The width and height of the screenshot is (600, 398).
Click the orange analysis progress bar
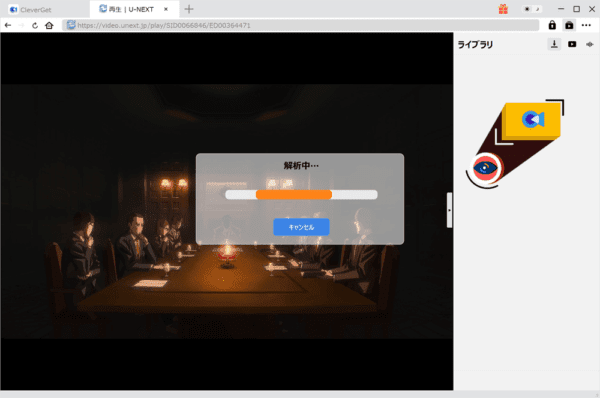[x=293, y=195]
